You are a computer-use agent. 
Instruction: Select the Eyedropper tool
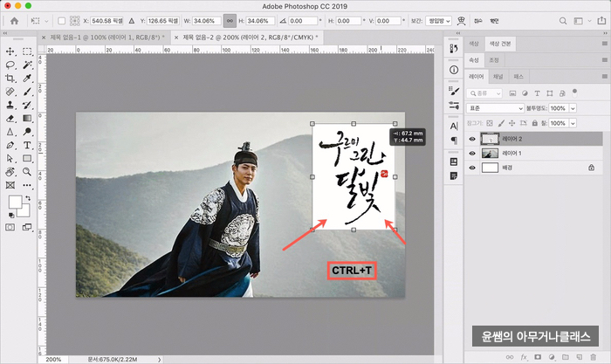point(27,79)
